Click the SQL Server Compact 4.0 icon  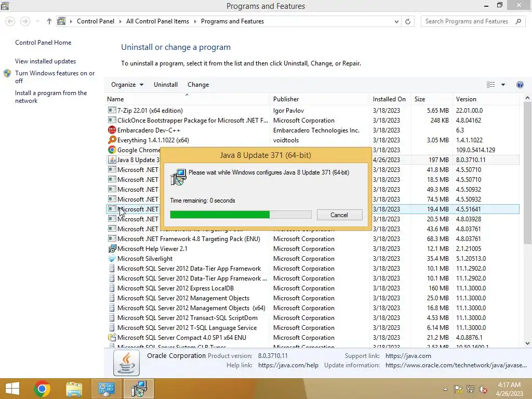point(112,337)
